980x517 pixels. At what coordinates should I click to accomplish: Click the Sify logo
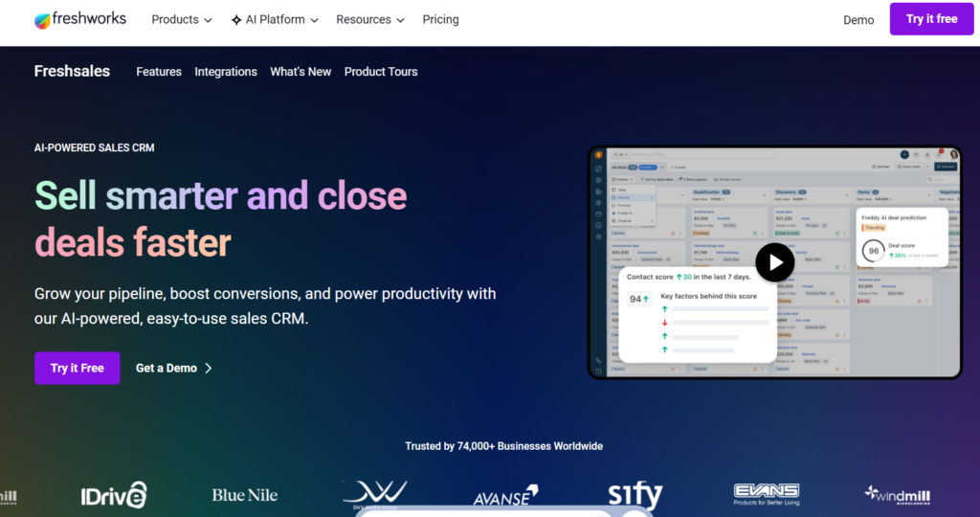[635, 495]
